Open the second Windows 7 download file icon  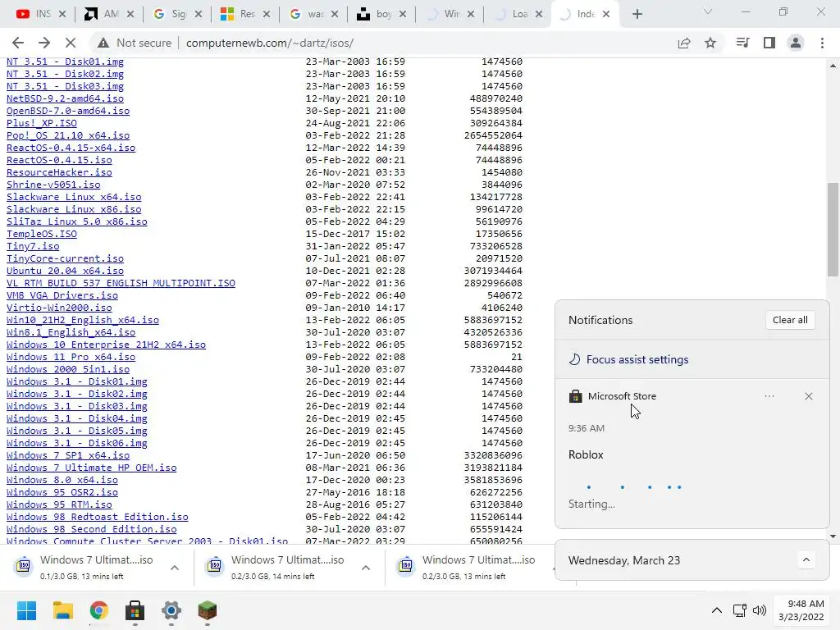[214, 565]
